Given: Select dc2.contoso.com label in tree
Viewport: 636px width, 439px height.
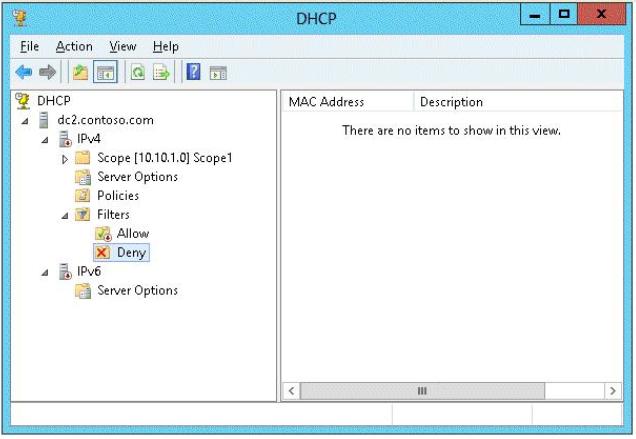Looking at the screenshot, I should 105,120.
